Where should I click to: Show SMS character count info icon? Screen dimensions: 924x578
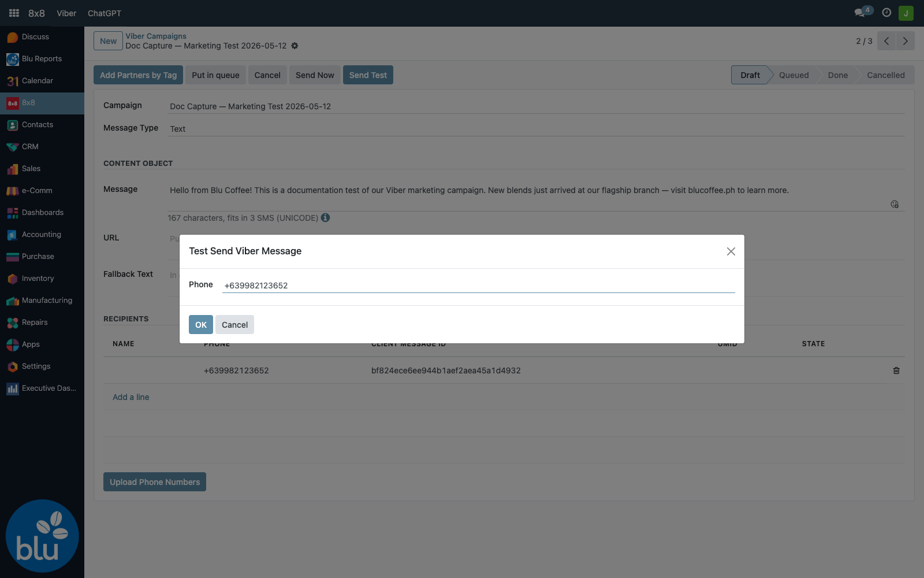[x=326, y=218]
